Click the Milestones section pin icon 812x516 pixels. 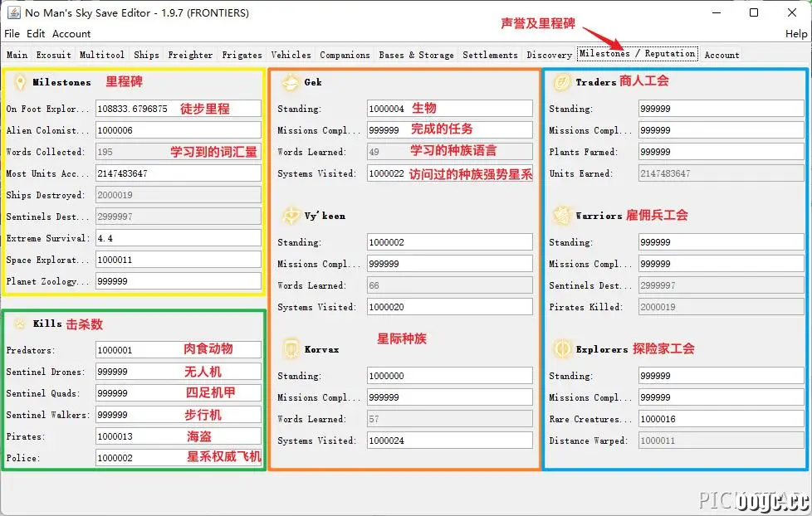[20, 82]
